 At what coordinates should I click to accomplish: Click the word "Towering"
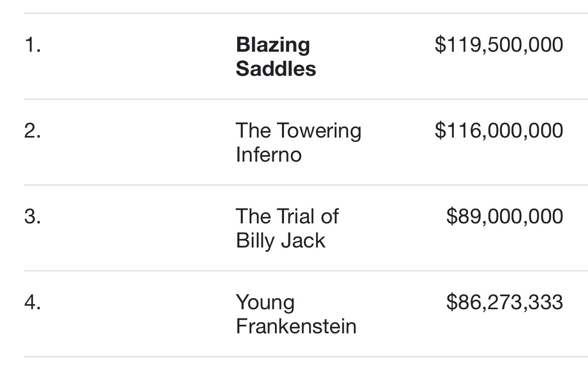coord(320,132)
